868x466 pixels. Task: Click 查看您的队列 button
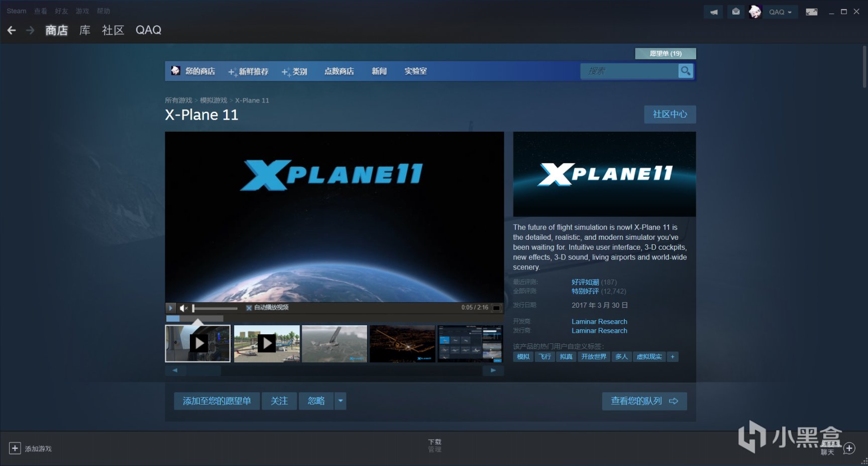644,401
